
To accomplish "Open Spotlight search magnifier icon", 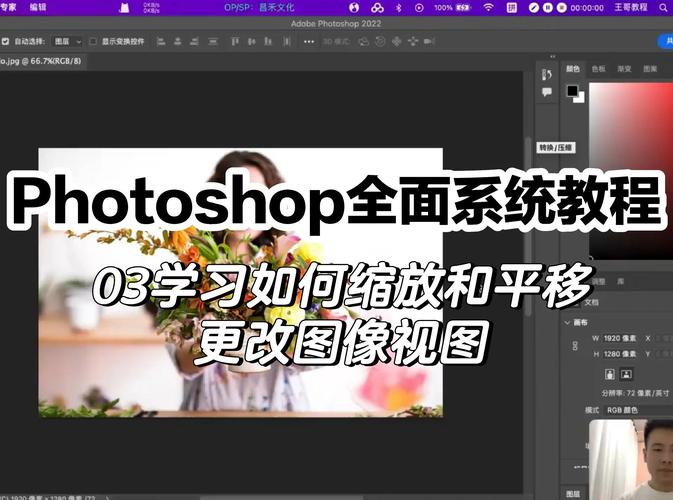I will (x=663, y=7).
